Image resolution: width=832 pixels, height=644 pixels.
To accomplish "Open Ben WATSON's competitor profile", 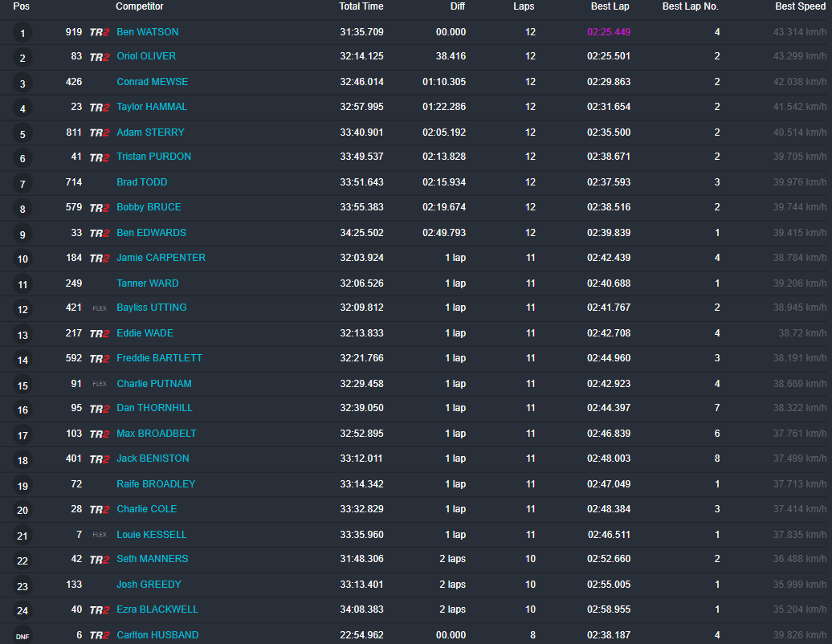I will pyautogui.click(x=147, y=31).
